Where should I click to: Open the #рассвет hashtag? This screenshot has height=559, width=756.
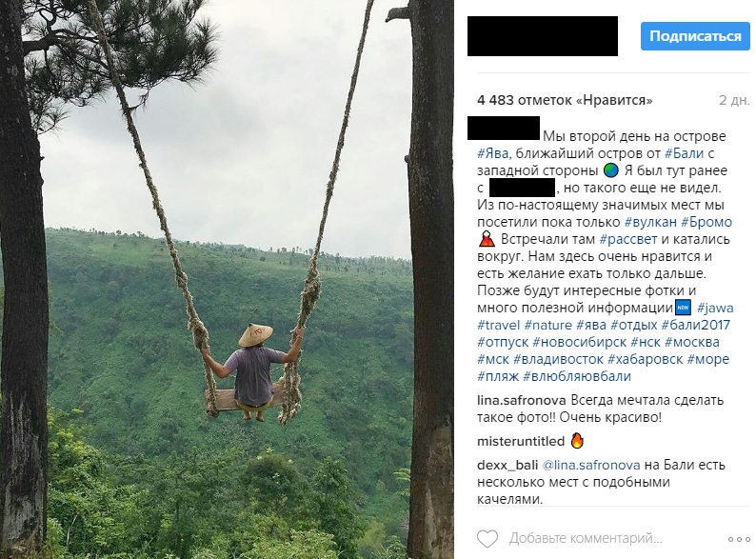click(627, 239)
